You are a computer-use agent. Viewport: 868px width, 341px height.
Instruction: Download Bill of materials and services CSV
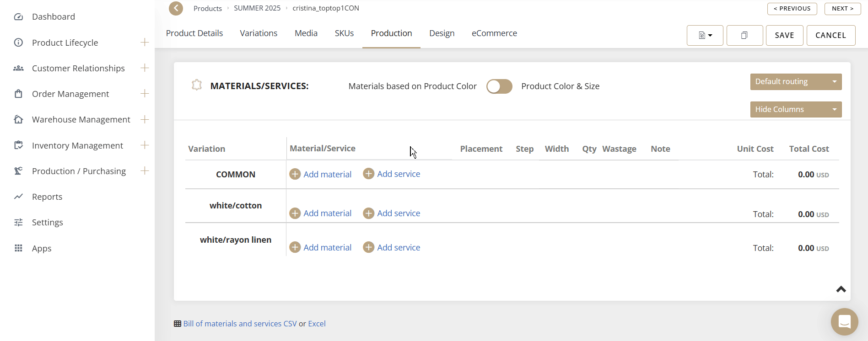tap(240, 324)
